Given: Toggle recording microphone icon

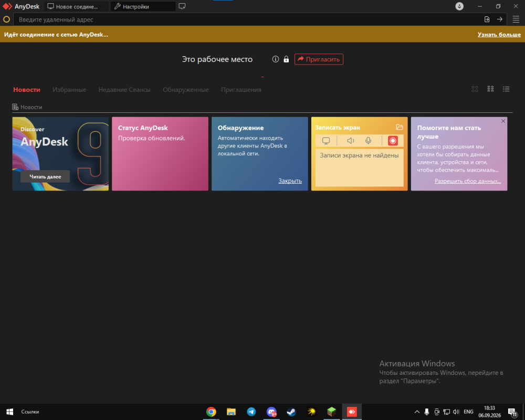Looking at the screenshot, I should coord(369,141).
